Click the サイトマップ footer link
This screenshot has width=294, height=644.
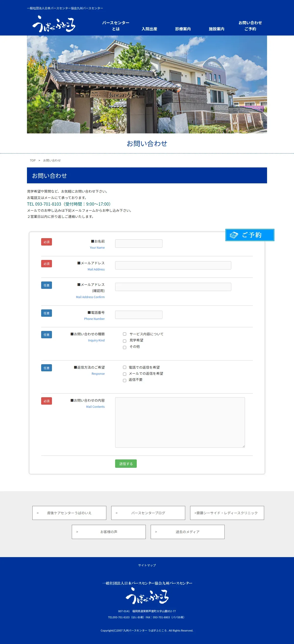tap(147, 565)
